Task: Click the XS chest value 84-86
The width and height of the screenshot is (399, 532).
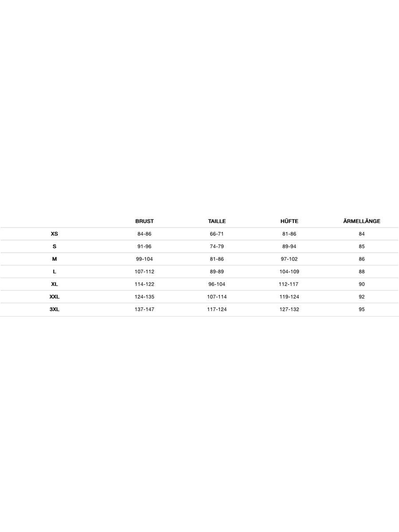Action: tap(145, 234)
